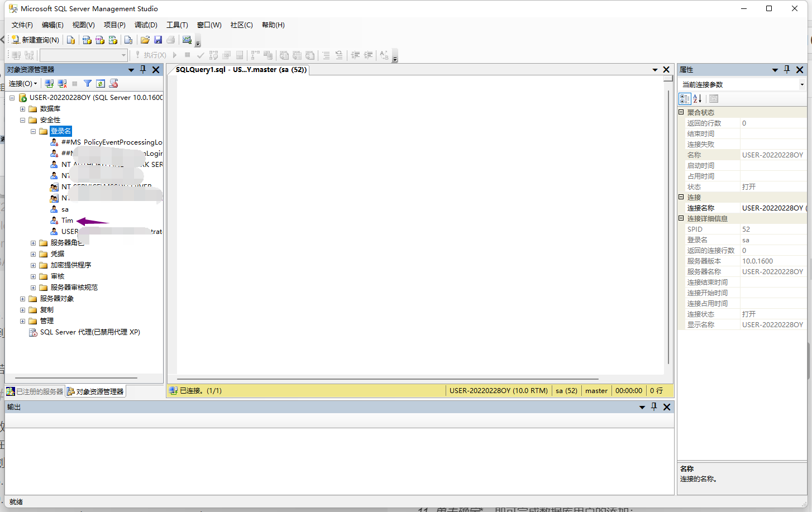Viewport: 812px width, 512px height.
Task: Switch to the 对象资源管理器 bottom tab
Action: [95, 391]
